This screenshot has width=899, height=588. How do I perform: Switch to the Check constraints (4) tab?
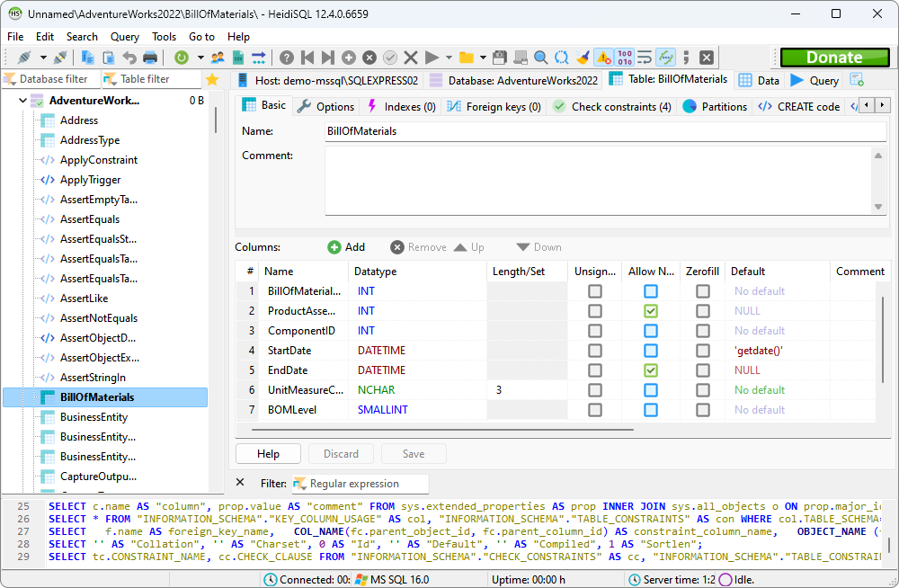pyautogui.click(x=612, y=107)
